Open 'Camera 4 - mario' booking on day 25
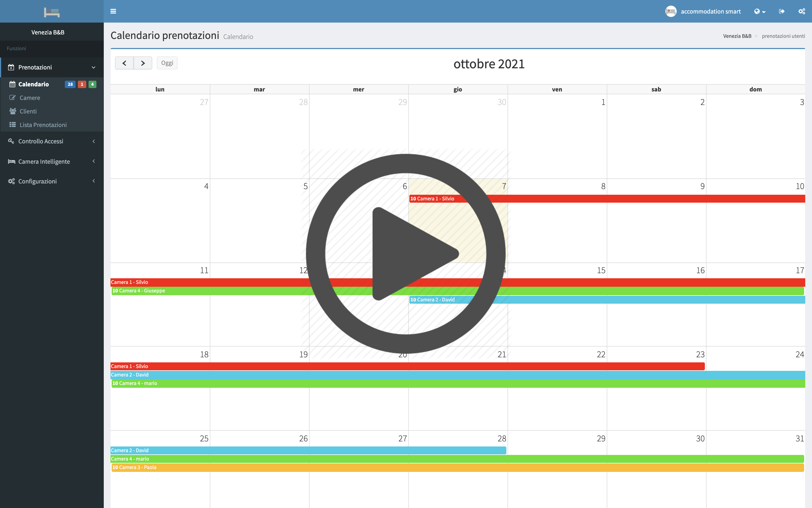Viewport: 812px width, 508px height. pyautogui.click(x=457, y=459)
